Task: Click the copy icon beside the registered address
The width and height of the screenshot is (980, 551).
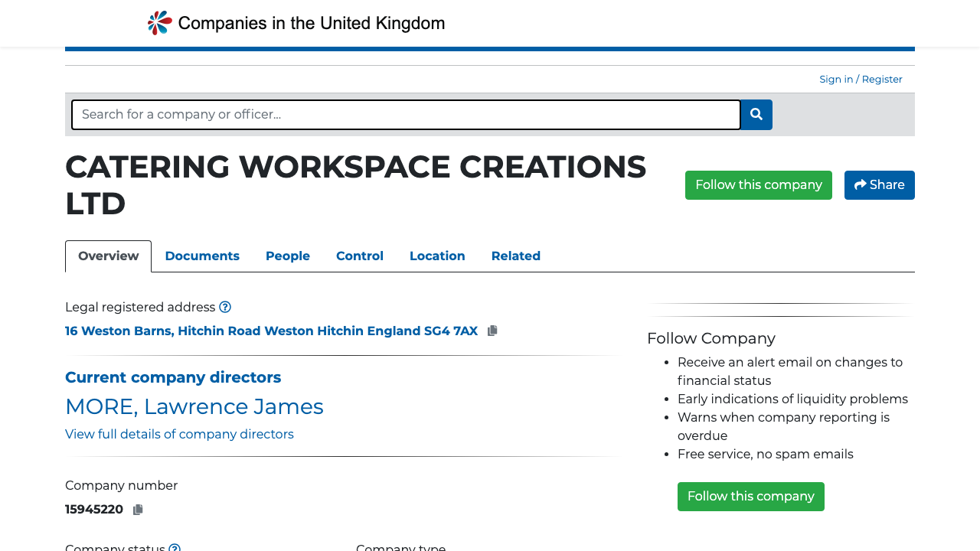Action: click(492, 330)
